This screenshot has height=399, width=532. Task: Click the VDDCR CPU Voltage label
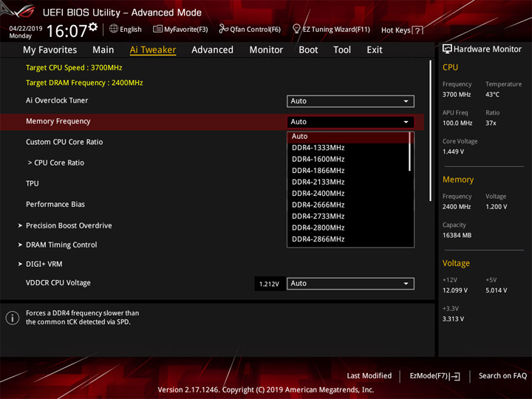click(x=58, y=283)
